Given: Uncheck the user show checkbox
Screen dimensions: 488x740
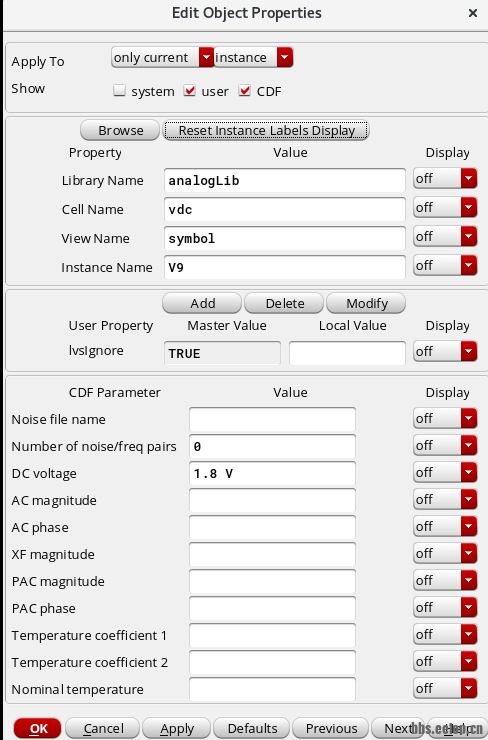Looking at the screenshot, I should click(190, 90).
